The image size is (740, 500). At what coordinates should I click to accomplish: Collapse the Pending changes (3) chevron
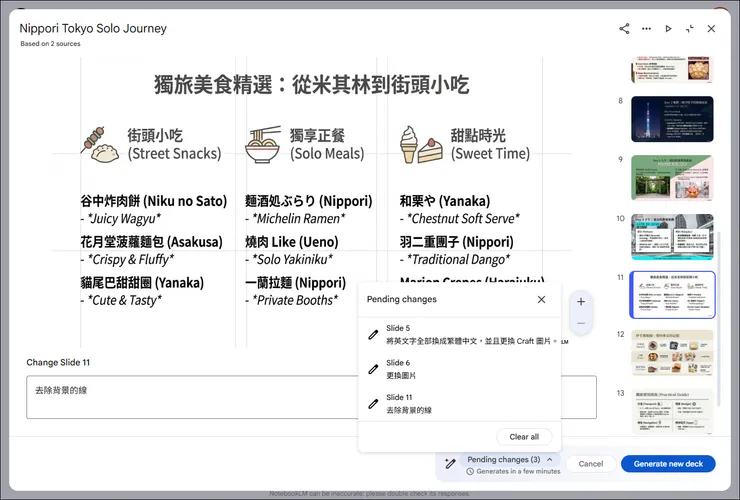(550, 459)
